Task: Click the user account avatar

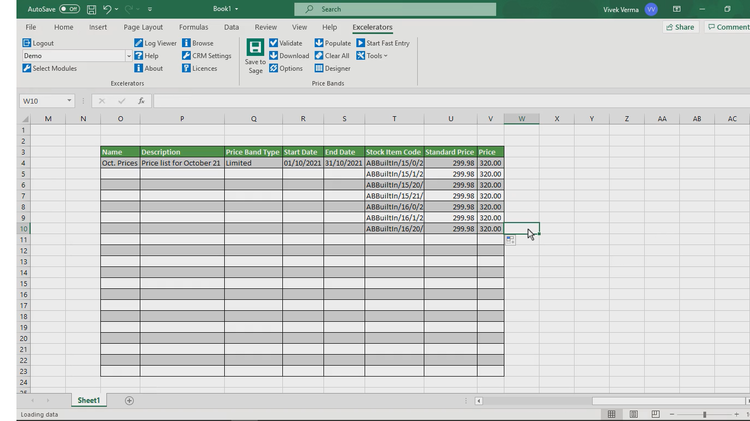Action: tap(651, 9)
